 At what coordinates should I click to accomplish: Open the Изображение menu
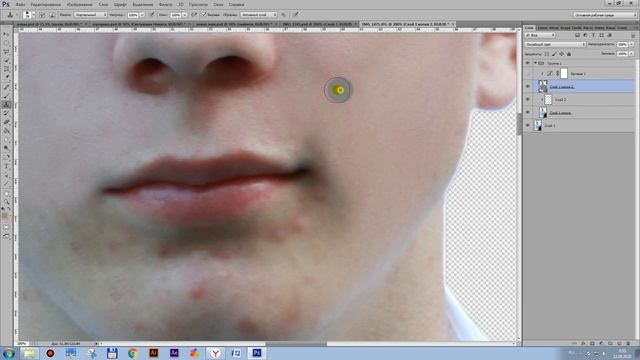tap(80, 4)
